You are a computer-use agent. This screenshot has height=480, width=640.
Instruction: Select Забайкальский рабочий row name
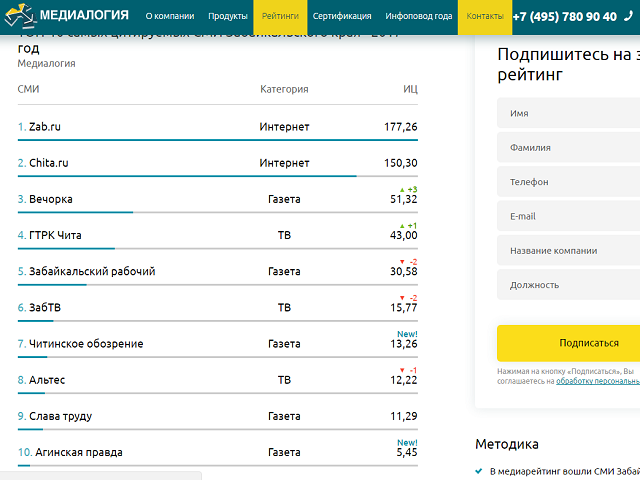tap(92, 271)
